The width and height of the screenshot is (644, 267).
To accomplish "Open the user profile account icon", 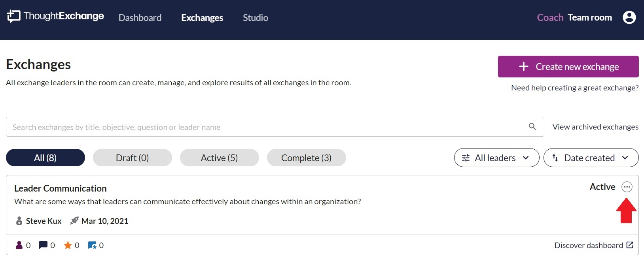I will tap(629, 17).
